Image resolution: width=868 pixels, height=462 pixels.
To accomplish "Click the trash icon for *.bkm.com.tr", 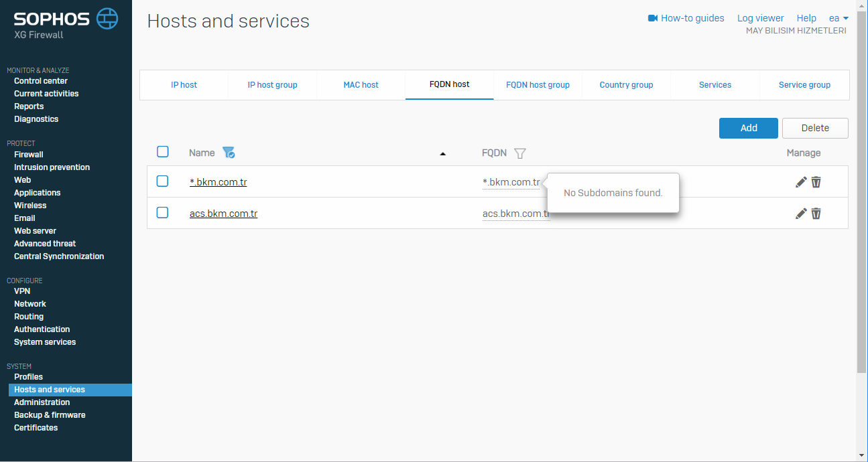I will click(x=816, y=182).
